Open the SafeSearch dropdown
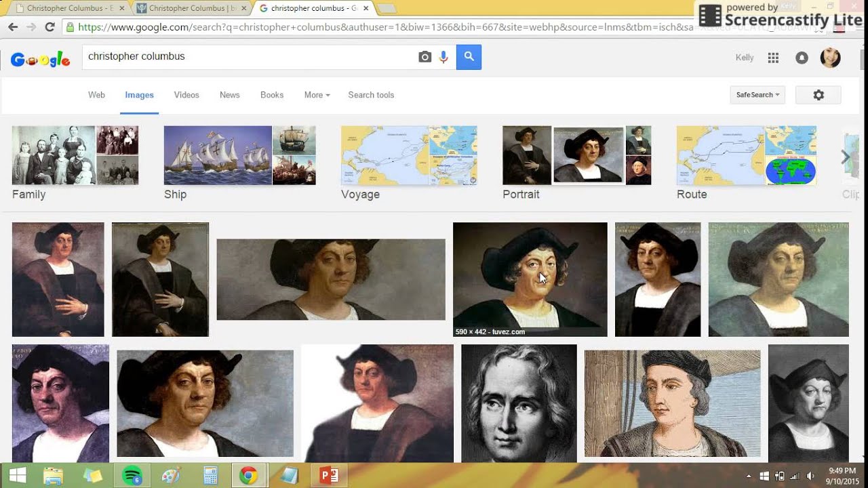This screenshot has height=488, width=868. 757,95
